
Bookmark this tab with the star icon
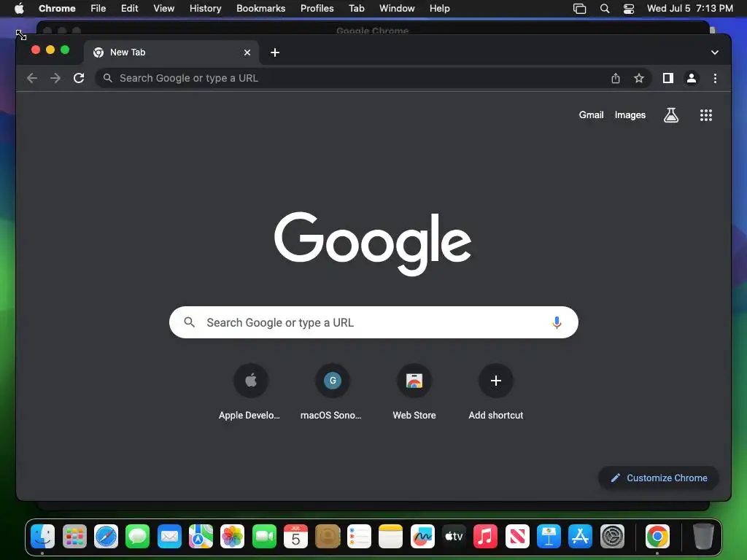pyautogui.click(x=639, y=78)
